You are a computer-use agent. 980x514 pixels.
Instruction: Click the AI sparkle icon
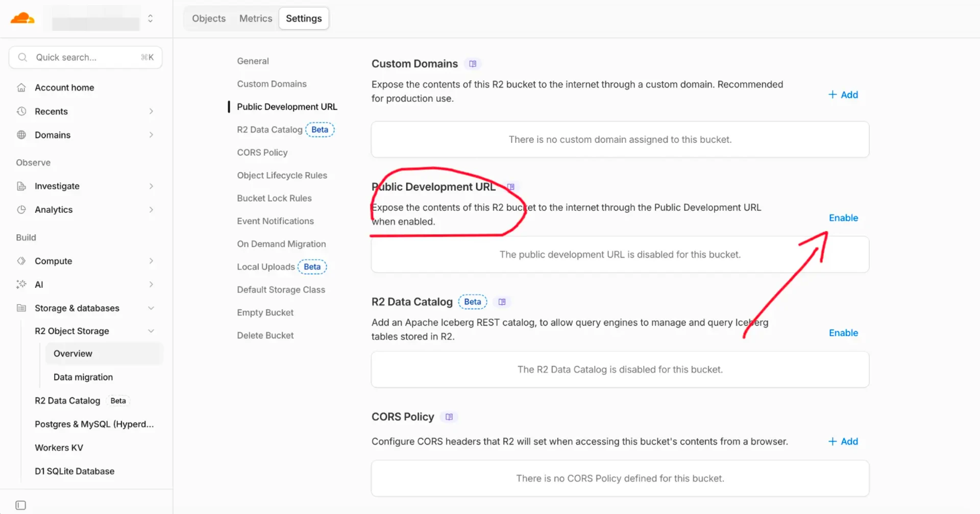(x=21, y=284)
